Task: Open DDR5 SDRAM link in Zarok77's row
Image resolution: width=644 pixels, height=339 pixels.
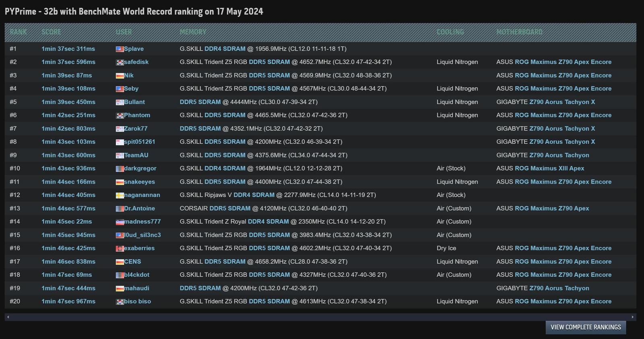Action: pos(200,128)
